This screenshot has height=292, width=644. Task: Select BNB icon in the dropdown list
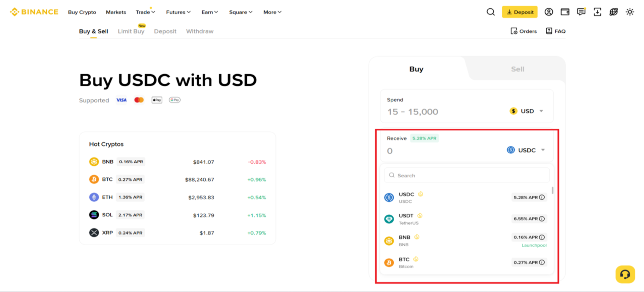pos(389,241)
